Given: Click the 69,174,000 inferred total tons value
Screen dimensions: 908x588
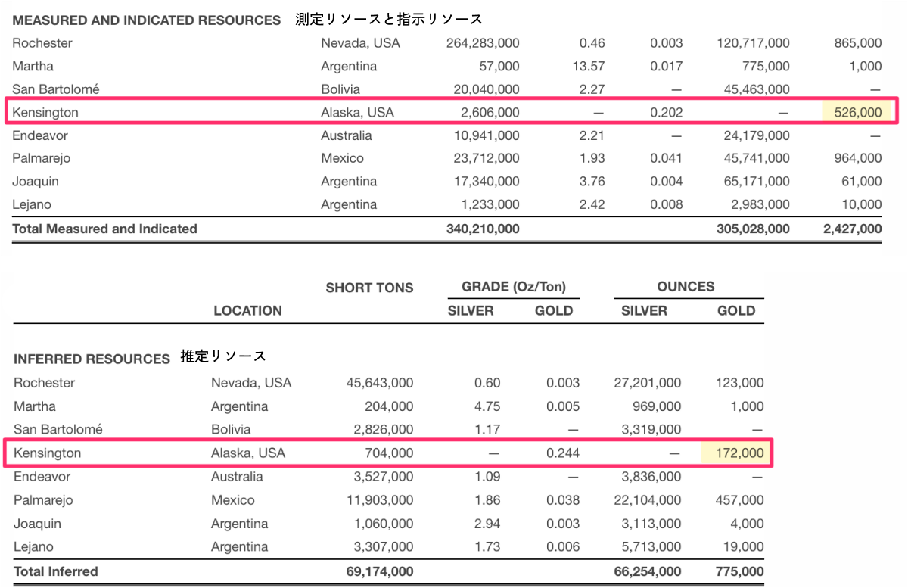Looking at the screenshot, I should (380, 571).
